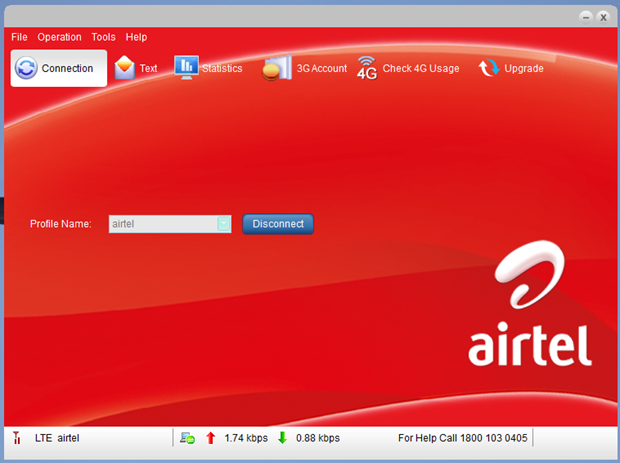This screenshot has width=620, height=463.
Task: Open the Text messages envelope icon
Action: point(124,68)
